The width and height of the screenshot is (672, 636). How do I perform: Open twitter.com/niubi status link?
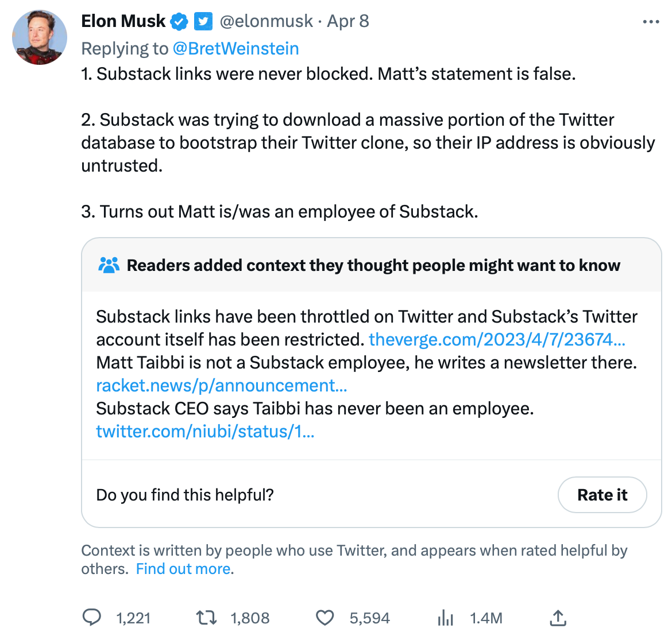pyautogui.click(x=205, y=432)
